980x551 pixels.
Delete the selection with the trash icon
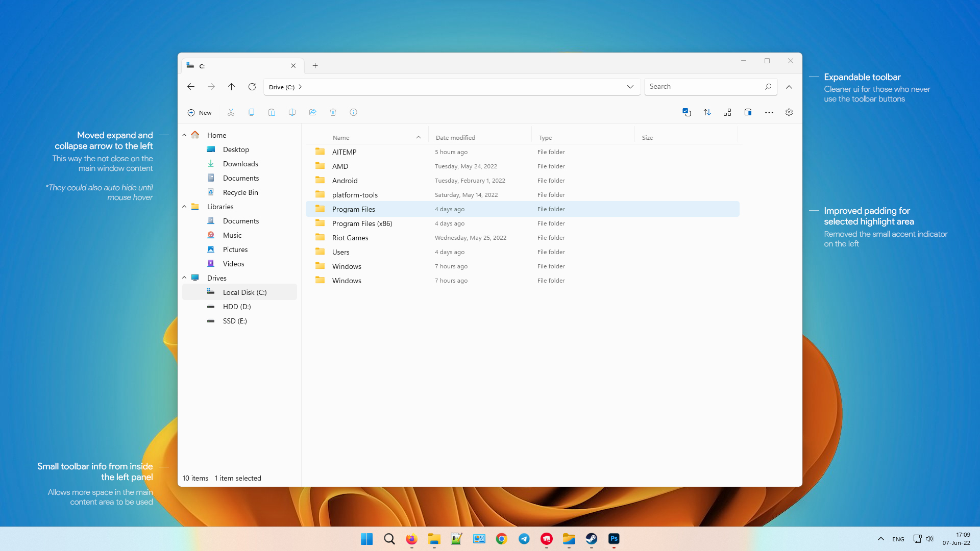[x=333, y=112]
